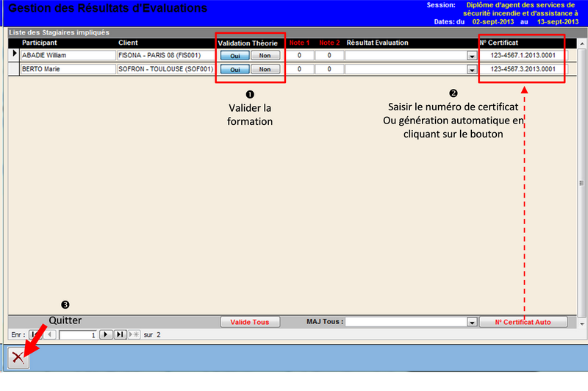Set Oui for BERTO Marie's theory validation

(x=234, y=69)
